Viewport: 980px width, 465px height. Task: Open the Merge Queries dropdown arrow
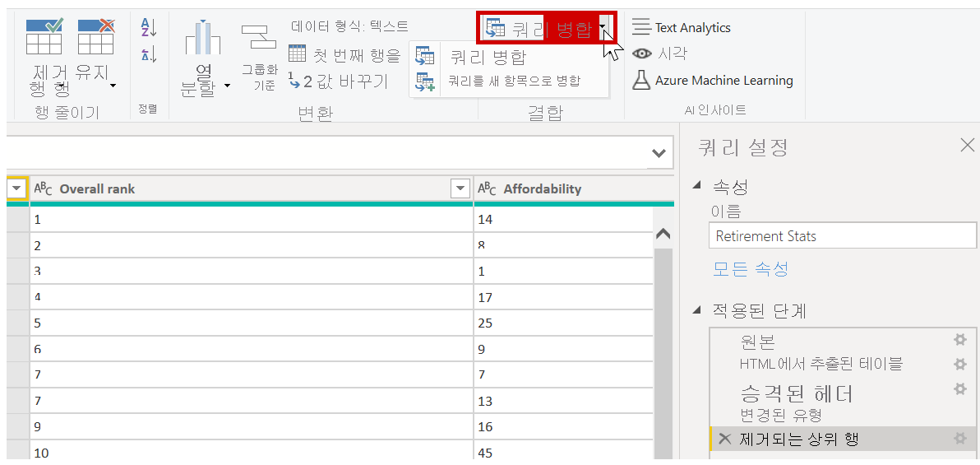(x=603, y=28)
